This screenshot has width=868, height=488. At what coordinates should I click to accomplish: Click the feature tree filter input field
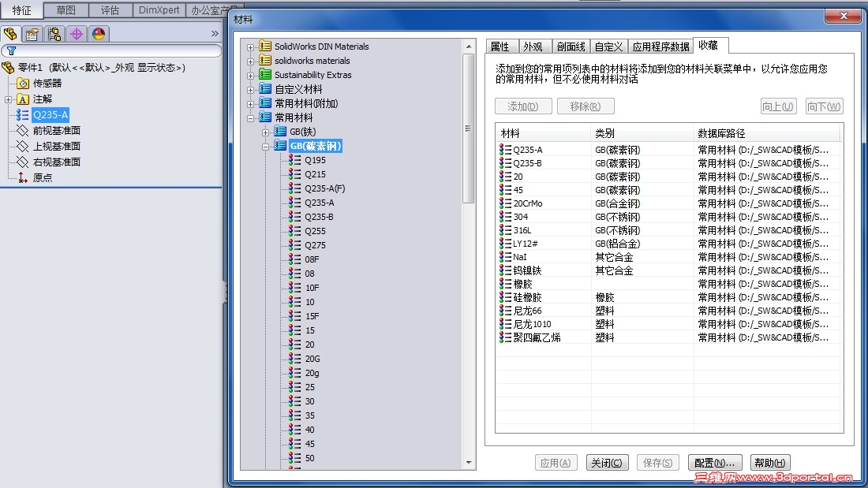[x=112, y=50]
